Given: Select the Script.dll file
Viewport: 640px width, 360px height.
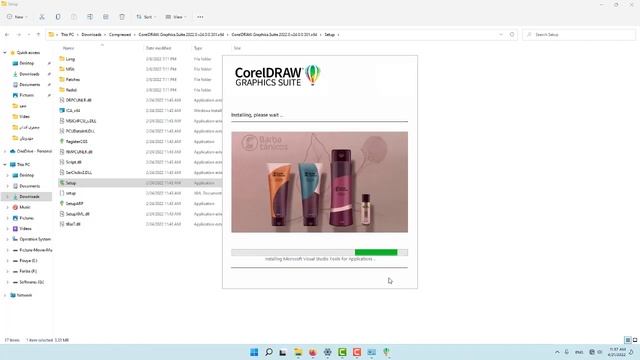Looking at the screenshot, I should click(x=73, y=162).
